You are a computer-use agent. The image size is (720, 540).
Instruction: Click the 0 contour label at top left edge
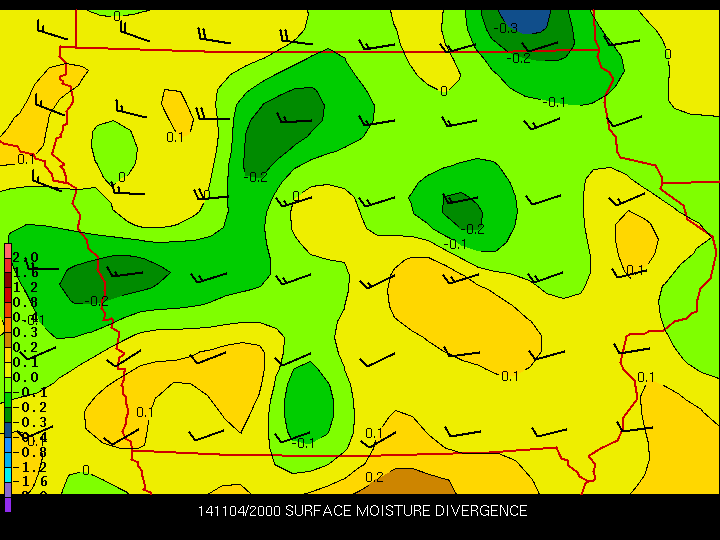tap(117, 16)
